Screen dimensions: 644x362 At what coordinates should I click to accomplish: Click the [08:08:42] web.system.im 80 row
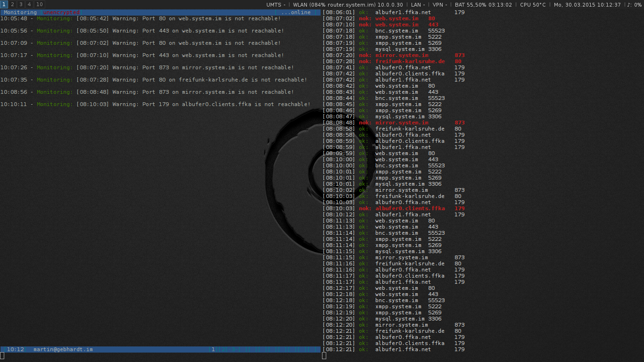(x=379, y=86)
